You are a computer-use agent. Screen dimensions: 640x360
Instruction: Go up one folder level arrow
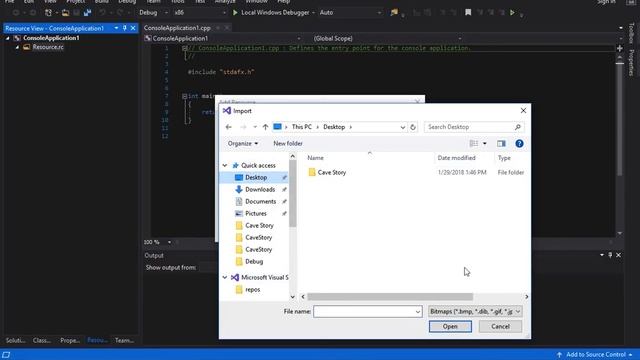click(265, 127)
